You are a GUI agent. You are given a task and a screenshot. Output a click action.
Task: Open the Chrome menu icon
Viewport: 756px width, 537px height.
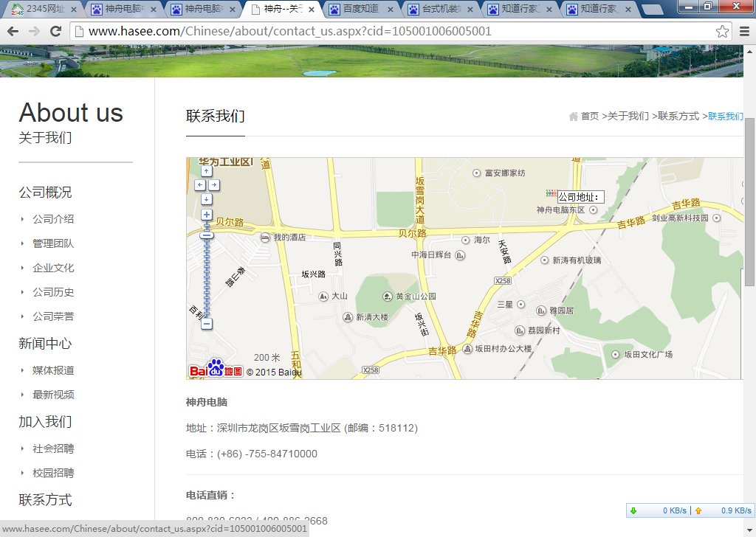click(744, 32)
